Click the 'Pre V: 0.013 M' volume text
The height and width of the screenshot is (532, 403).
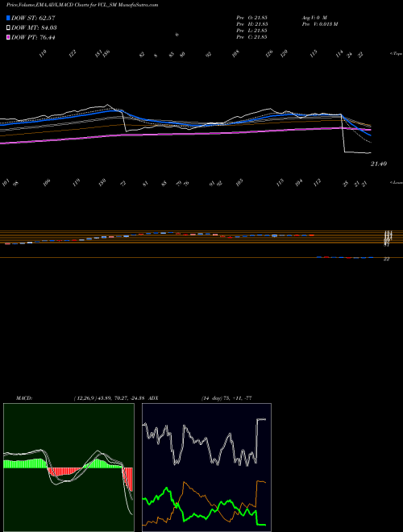click(x=319, y=23)
